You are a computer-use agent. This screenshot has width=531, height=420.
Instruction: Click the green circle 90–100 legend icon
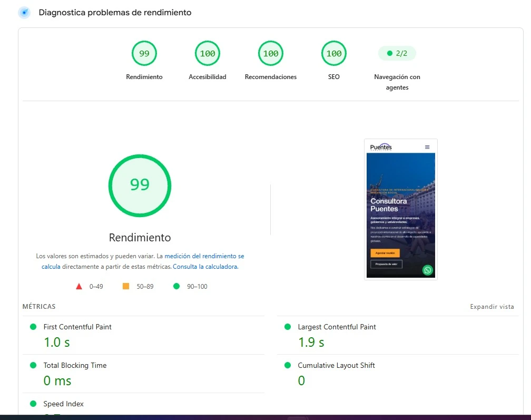pos(176,286)
